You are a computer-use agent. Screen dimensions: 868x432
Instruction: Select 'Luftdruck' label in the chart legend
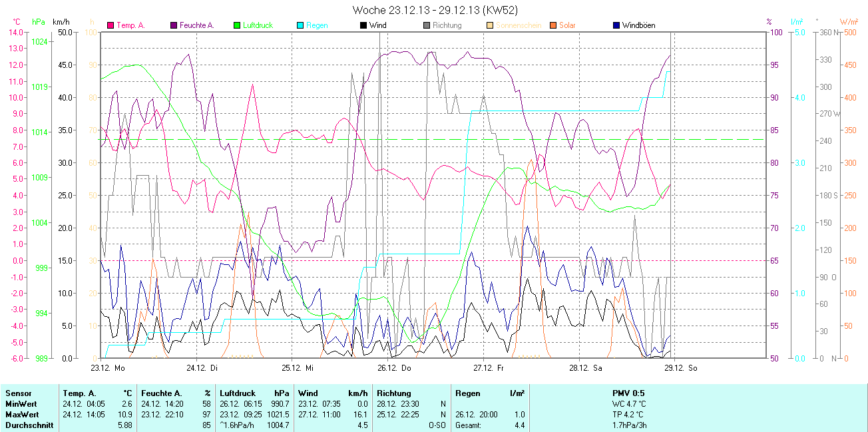pyautogui.click(x=258, y=25)
